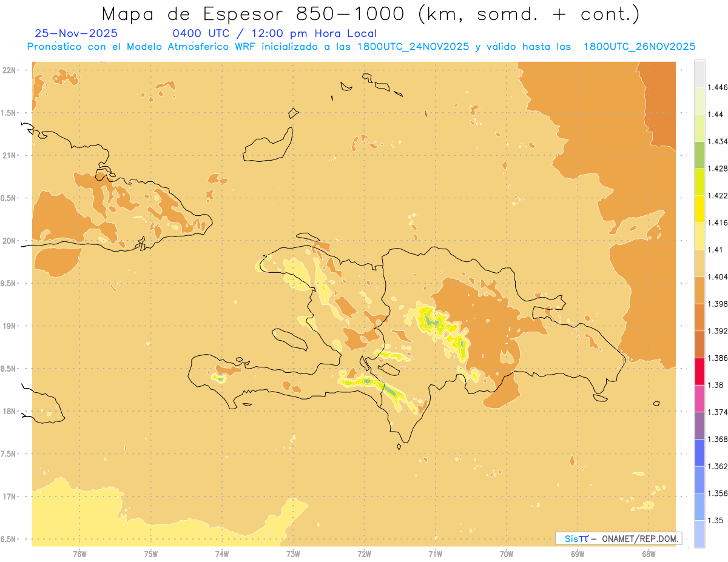Pick the orange legend swatch between 1.398 and 1.404

[699, 290]
